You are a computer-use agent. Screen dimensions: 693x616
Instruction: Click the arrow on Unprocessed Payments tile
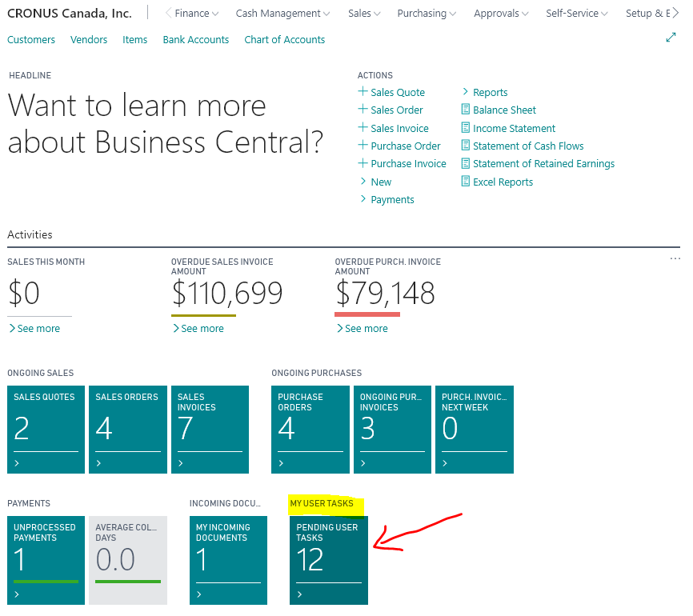[x=17, y=594]
